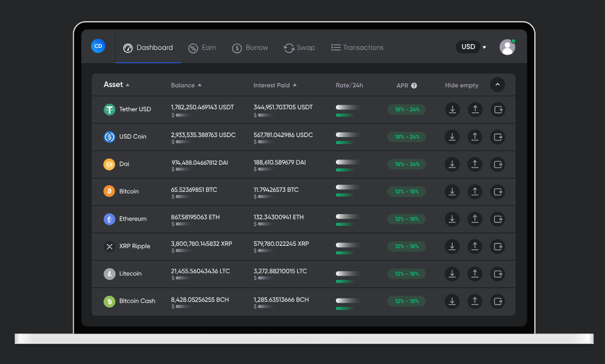Viewport: 605px width, 364px height.
Task: Click the APR help question mark icon
Action: click(414, 85)
